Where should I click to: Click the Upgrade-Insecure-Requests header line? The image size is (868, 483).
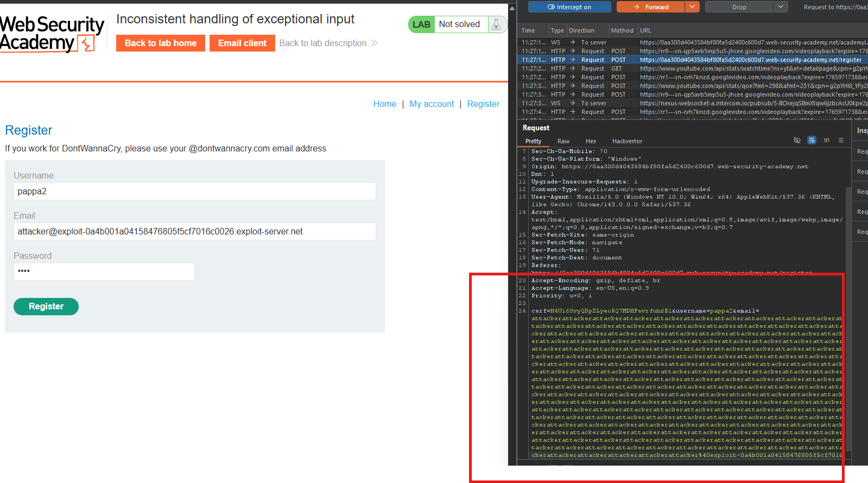point(584,182)
